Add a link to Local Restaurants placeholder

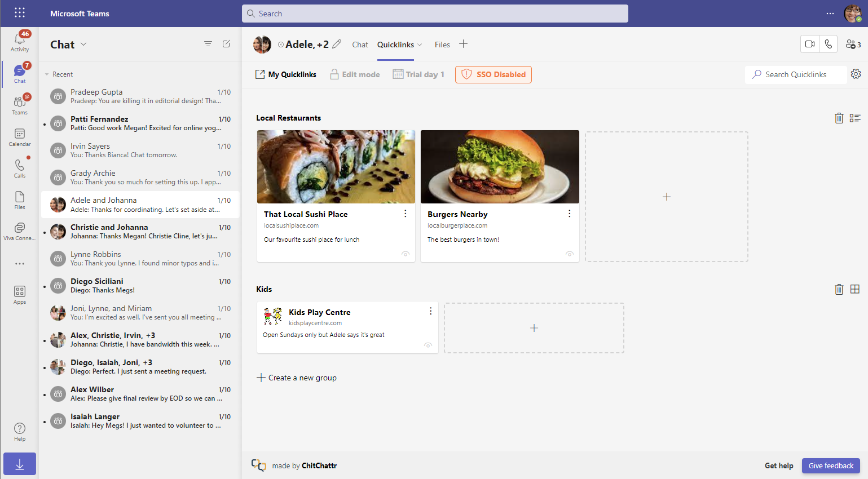667,197
